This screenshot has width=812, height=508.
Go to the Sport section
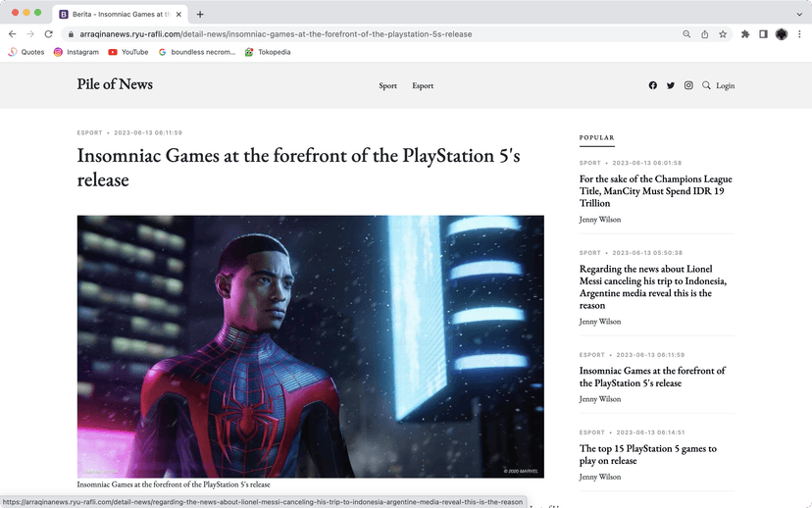388,85
